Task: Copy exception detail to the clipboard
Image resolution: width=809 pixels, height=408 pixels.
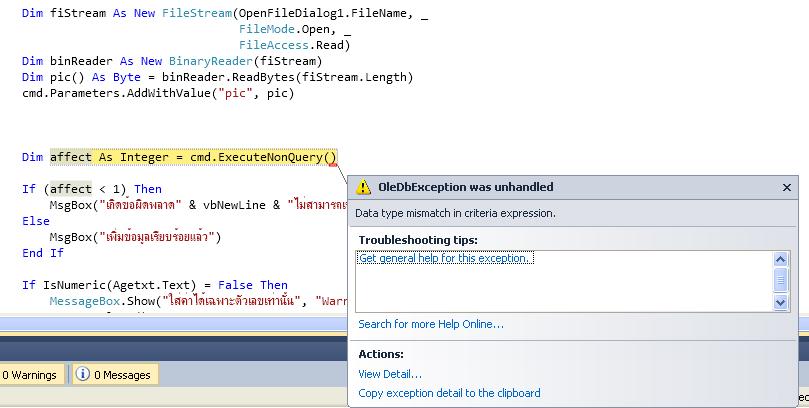Action: pyautogui.click(x=449, y=393)
